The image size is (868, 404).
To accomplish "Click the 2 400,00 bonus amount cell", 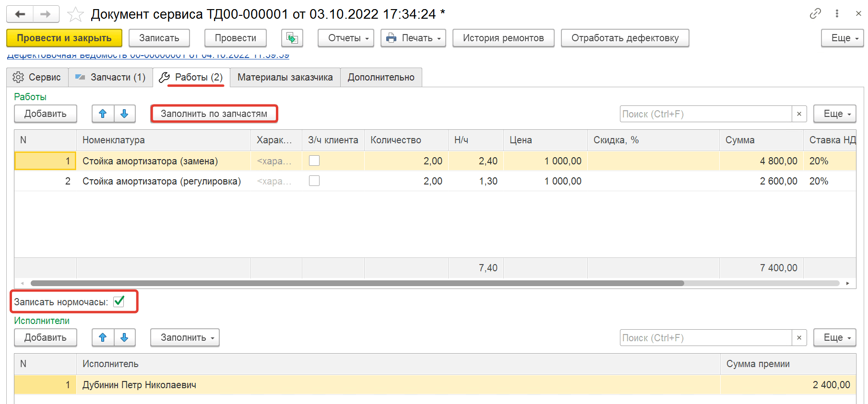I will [788, 385].
